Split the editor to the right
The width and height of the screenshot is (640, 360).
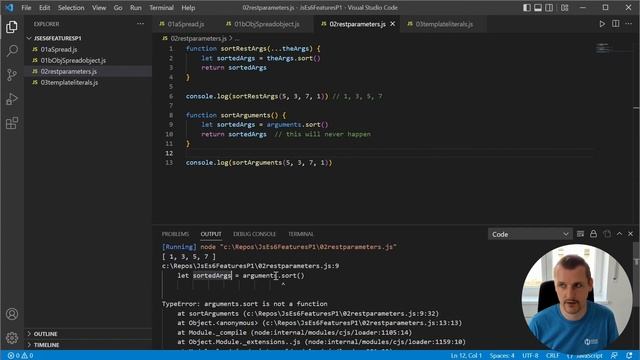click(616, 24)
